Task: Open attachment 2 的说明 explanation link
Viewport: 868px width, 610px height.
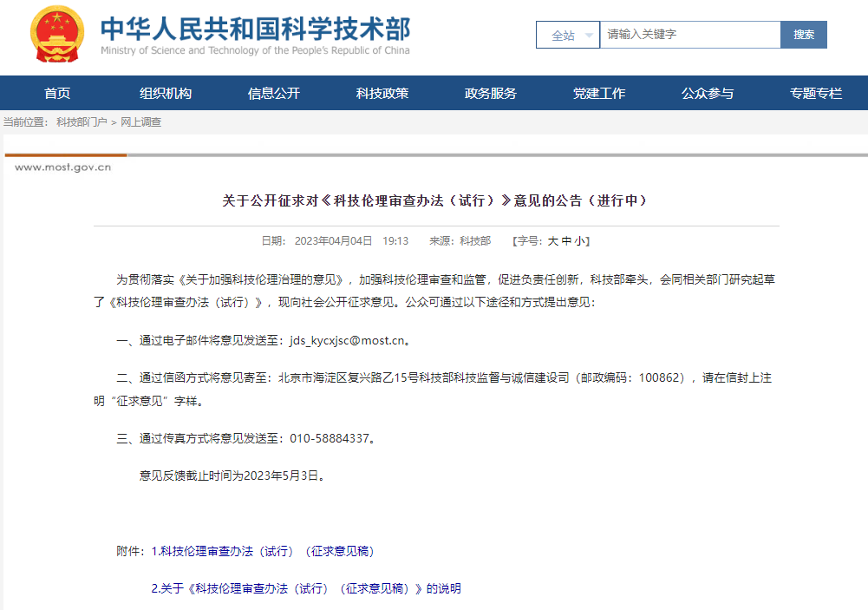Action: 306,588
